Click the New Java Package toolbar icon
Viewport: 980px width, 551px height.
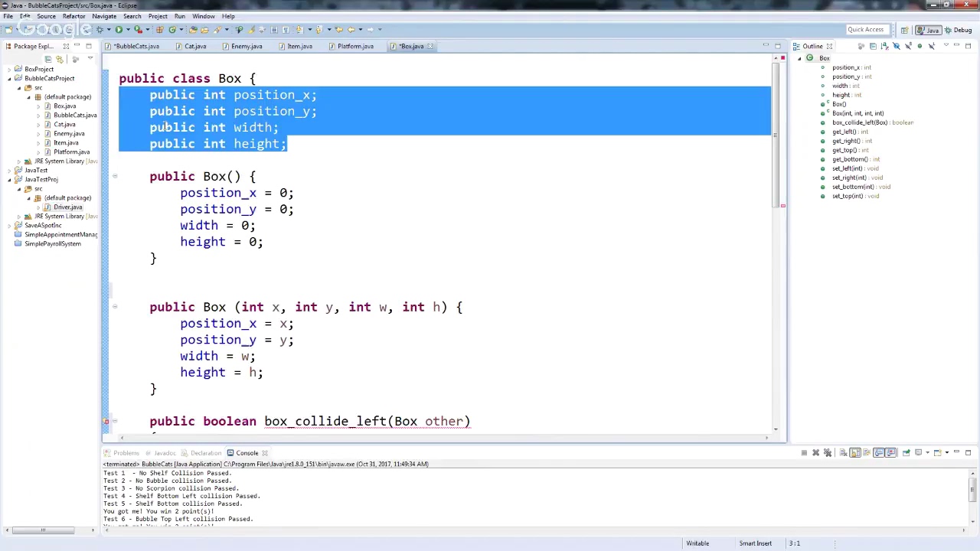tap(159, 29)
